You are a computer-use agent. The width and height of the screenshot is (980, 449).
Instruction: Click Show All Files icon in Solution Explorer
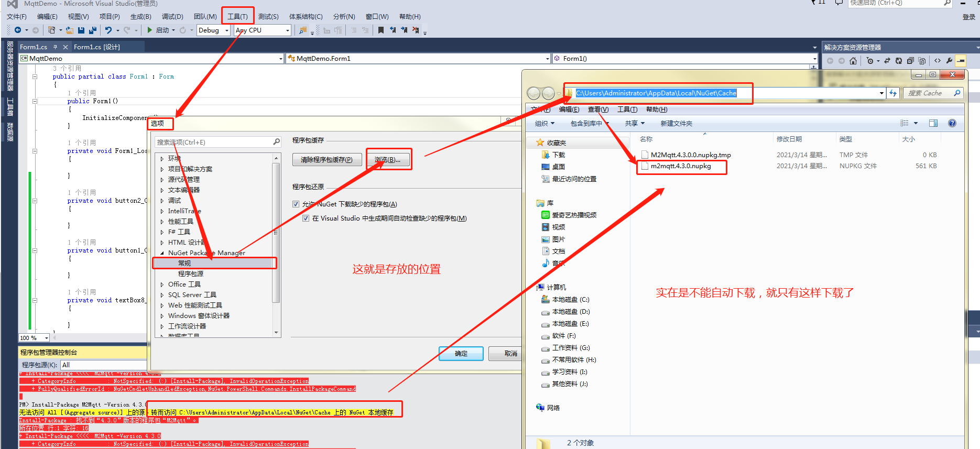(x=922, y=61)
